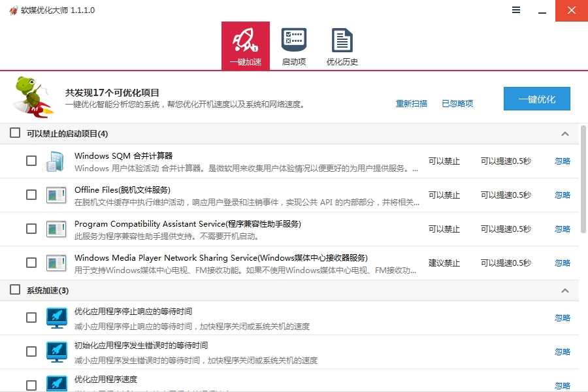Switch to the 启动项 tab

[x=293, y=46]
